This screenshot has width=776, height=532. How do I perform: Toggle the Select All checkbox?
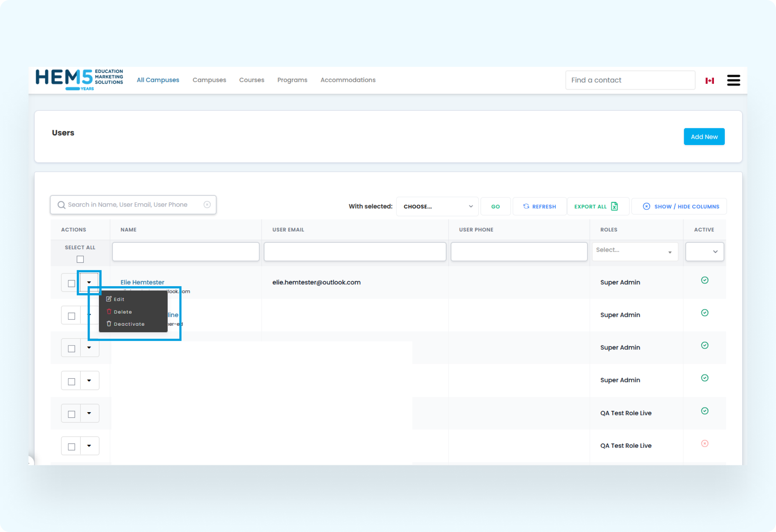[x=80, y=259]
